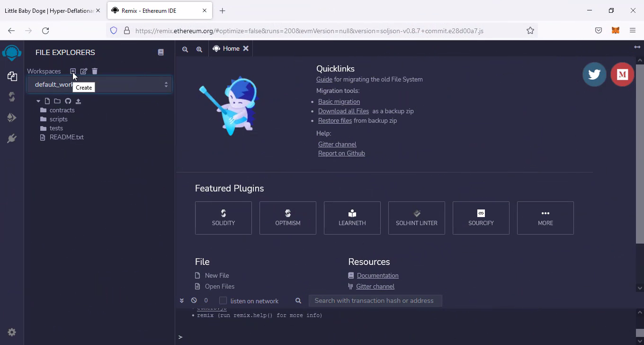Enable listen on network checkbox
Image resolution: width=644 pixels, height=345 pixels.
(223, 300)
